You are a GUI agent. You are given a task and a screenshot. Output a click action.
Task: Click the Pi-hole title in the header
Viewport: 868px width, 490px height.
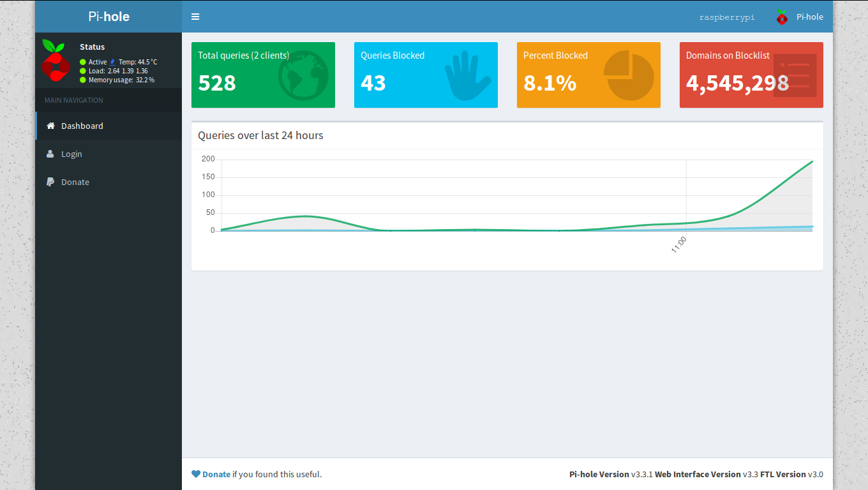click(x=108, y=17)
